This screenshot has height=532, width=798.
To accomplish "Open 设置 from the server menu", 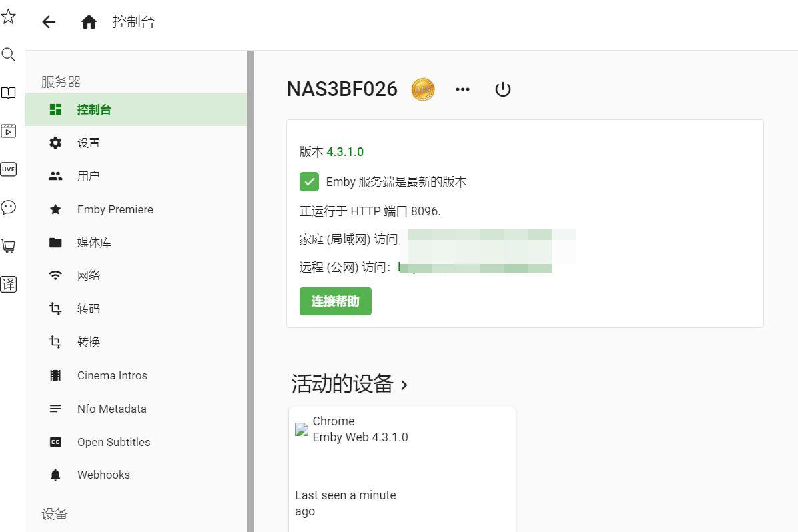I will pos(88,142).
